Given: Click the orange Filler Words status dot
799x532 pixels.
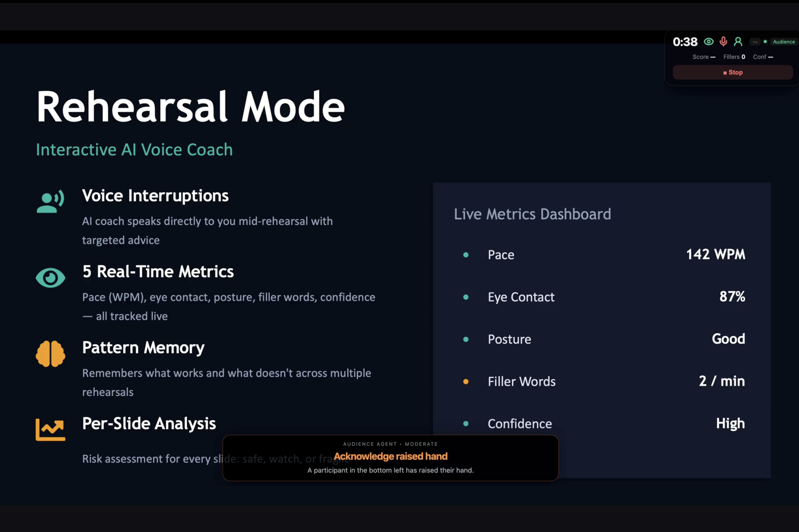Looking at the screenshot, I should tap(466, 382).
